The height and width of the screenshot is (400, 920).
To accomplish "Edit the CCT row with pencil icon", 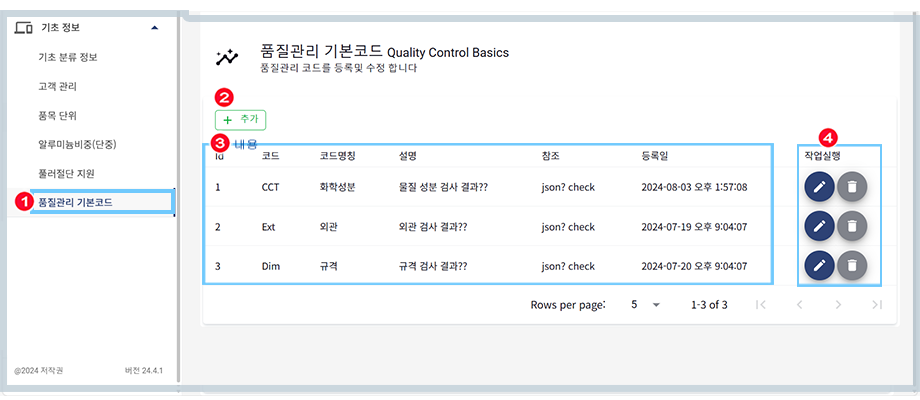I will 819,187.
